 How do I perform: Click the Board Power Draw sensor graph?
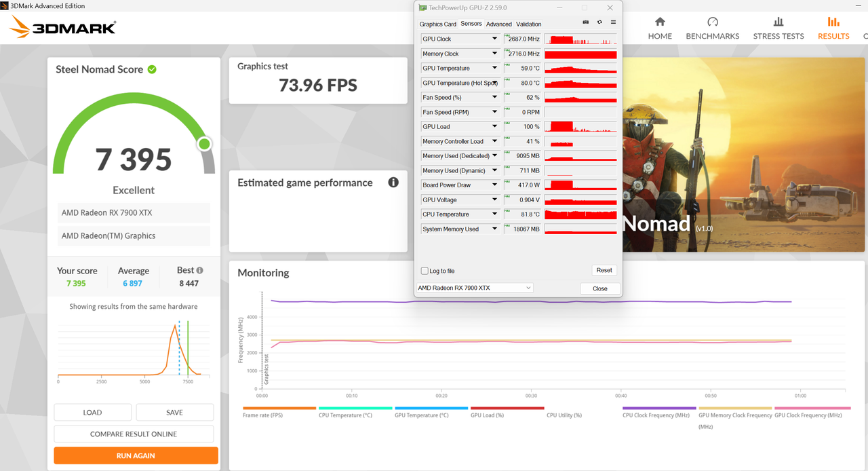point(580,185)
